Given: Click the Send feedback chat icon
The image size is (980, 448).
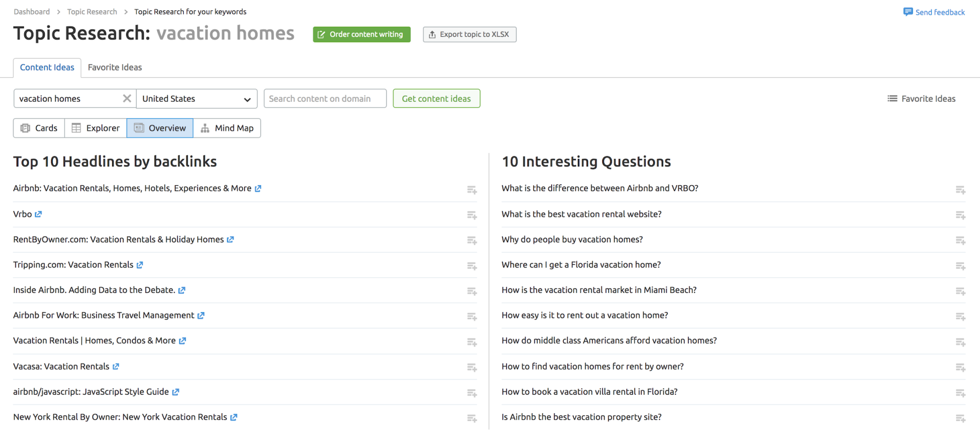Looking at the screenshot, I should (x=907, y=12).
